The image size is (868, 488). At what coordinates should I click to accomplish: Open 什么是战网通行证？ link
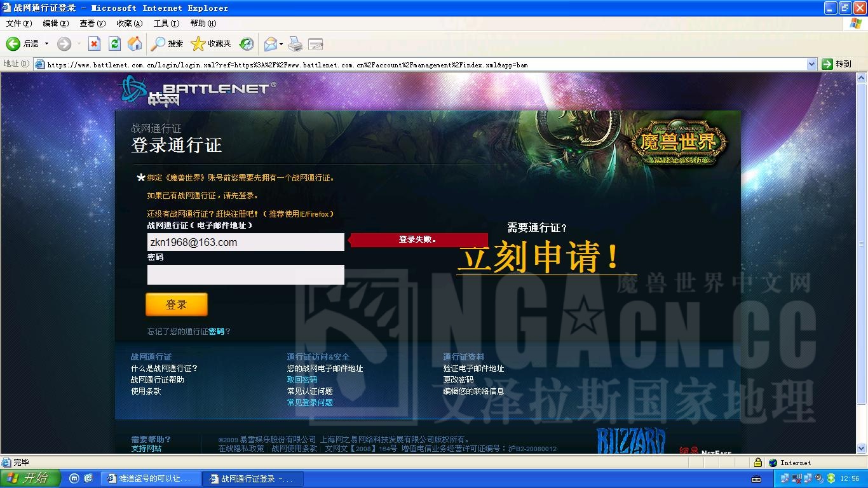tap(164, 369)
